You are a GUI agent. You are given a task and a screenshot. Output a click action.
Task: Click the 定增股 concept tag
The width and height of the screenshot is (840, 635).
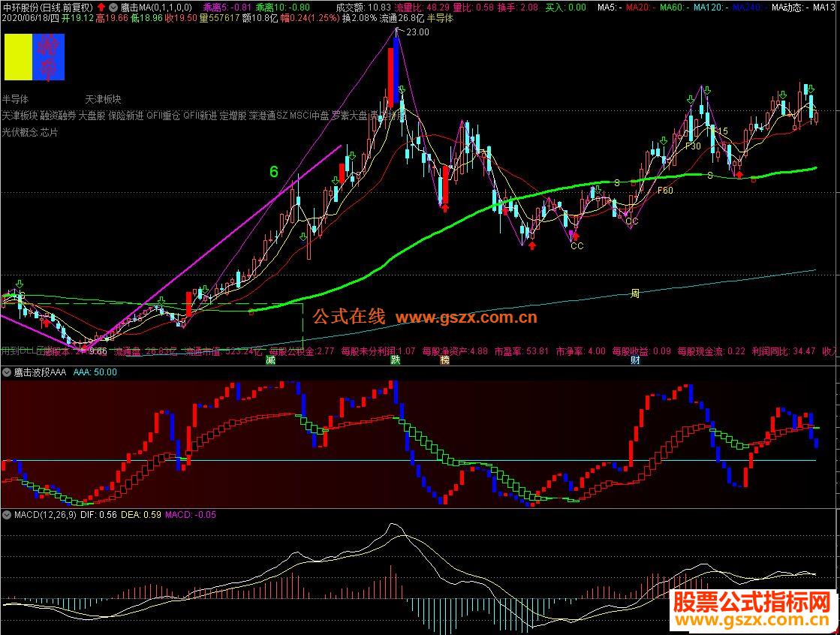(233, 116)
